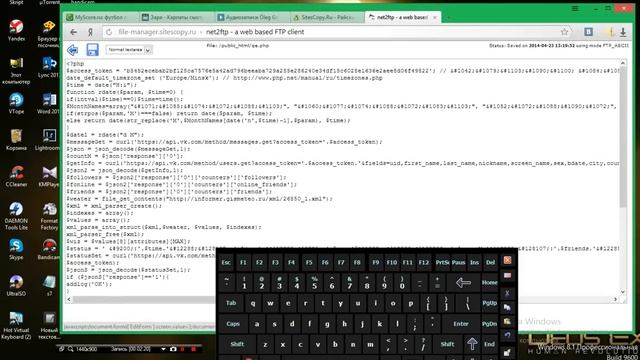Tap the Enter key on virtual keyboard

coord(461,324)
